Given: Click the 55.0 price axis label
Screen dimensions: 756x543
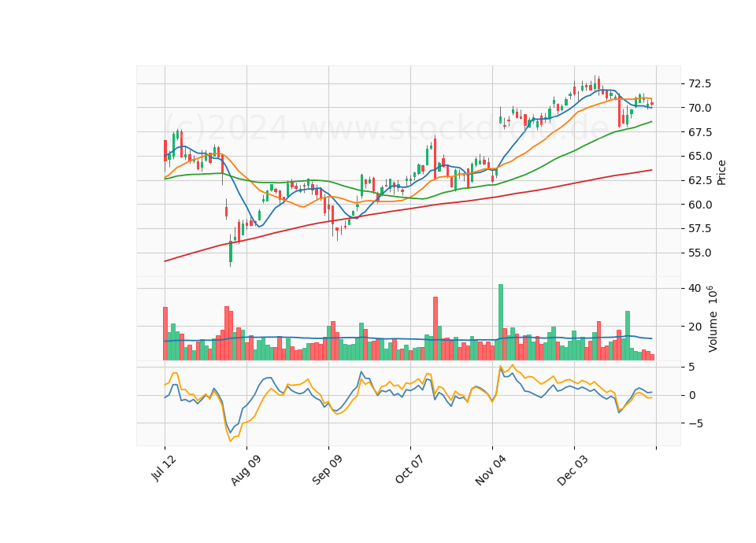Looking at the screenshot, I should click(x=700, y=253).
